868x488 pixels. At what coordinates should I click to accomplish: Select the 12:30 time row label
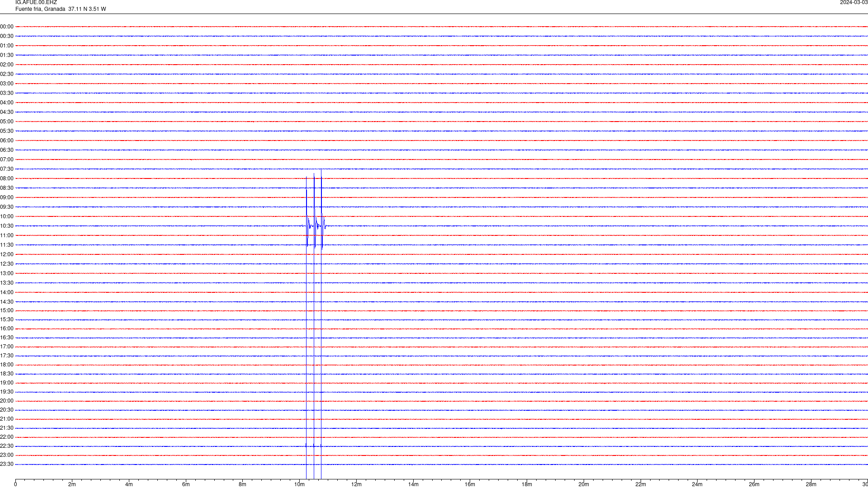click(7, 264)
